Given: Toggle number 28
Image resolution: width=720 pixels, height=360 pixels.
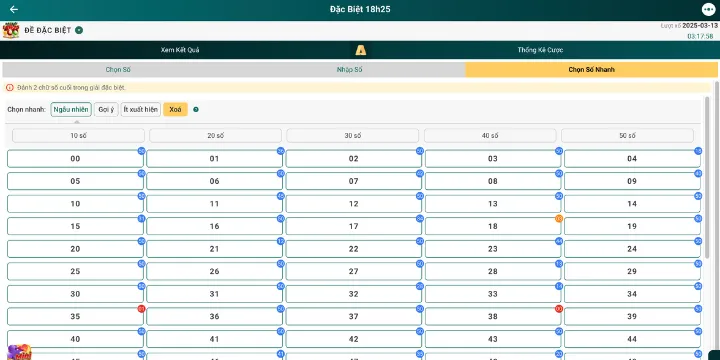Looking at the screenshot, I should (493, 271).
